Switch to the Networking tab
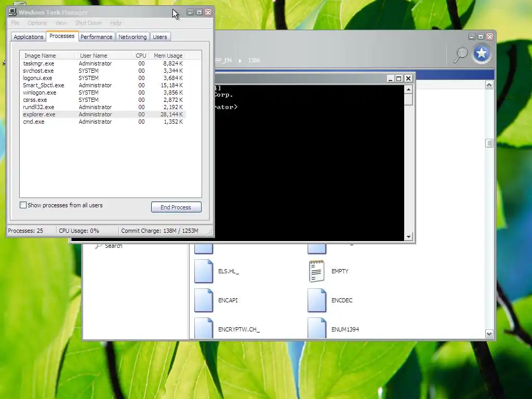 click(132, 37)
